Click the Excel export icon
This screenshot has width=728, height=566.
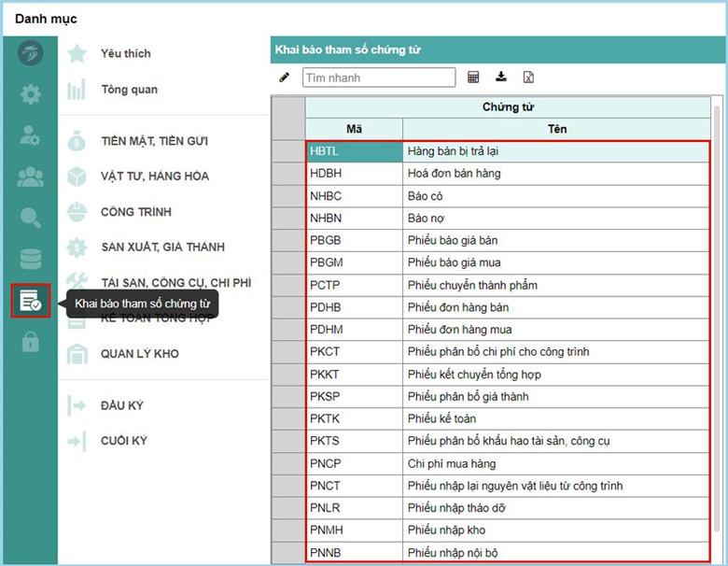[528, 78]
